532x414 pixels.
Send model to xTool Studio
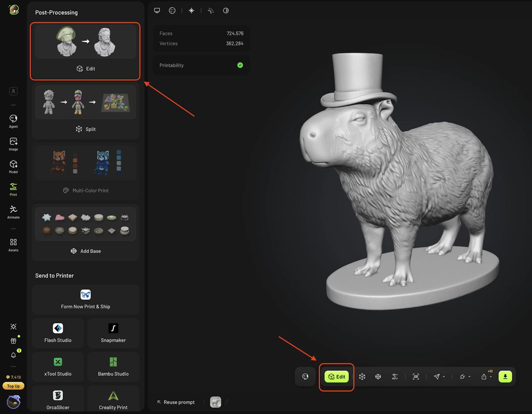[58, 367]
